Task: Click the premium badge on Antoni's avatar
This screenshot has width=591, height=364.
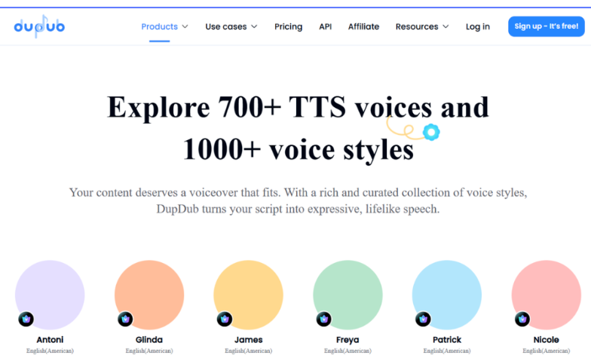Action: click(x=26, y=319)
